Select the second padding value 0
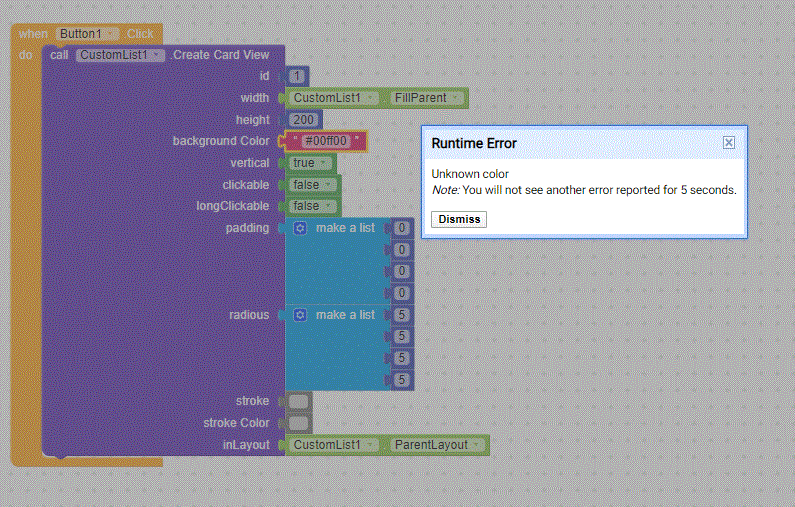The image size is (795, 507). (402, 250)
